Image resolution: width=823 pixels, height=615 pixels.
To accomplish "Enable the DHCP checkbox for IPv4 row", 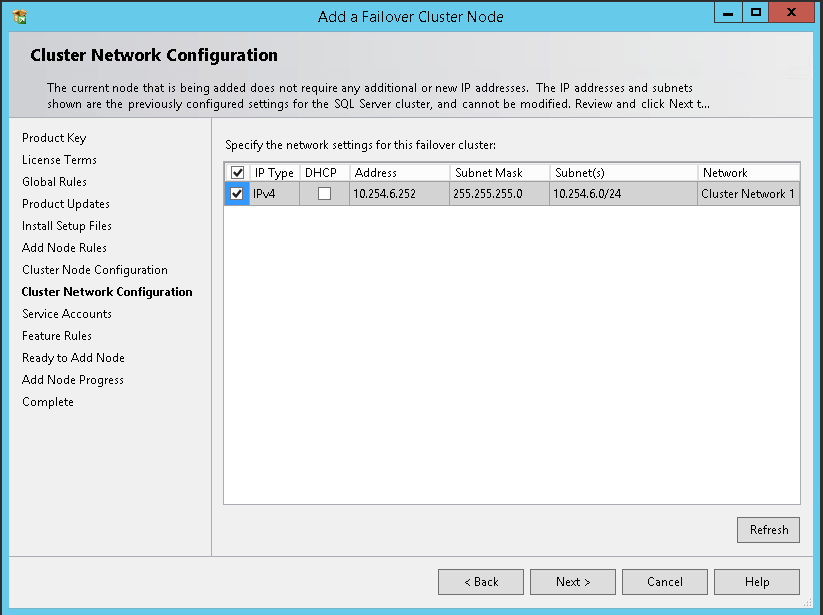I will click(324, 194).
